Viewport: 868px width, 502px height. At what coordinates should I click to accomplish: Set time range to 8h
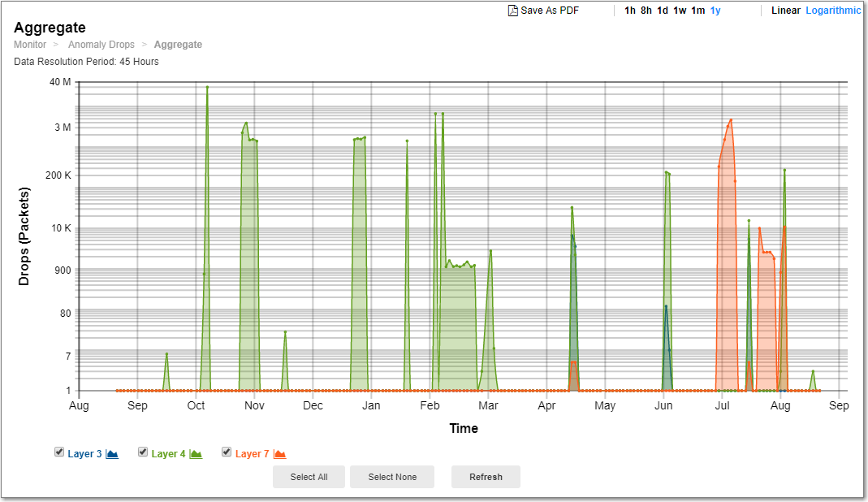pos(646,11)
